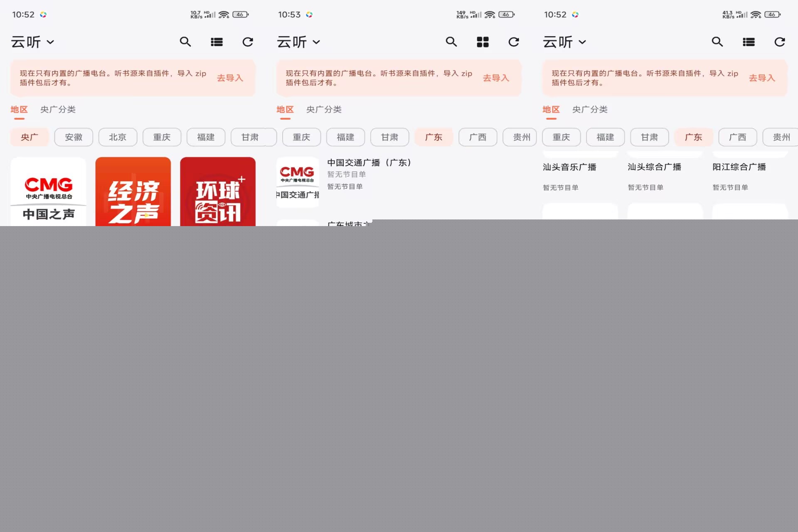Toggle the highlighted 广东 chip on the 10:53 screen
This screenshot has height=532, width=798.
tap(433, 137)
